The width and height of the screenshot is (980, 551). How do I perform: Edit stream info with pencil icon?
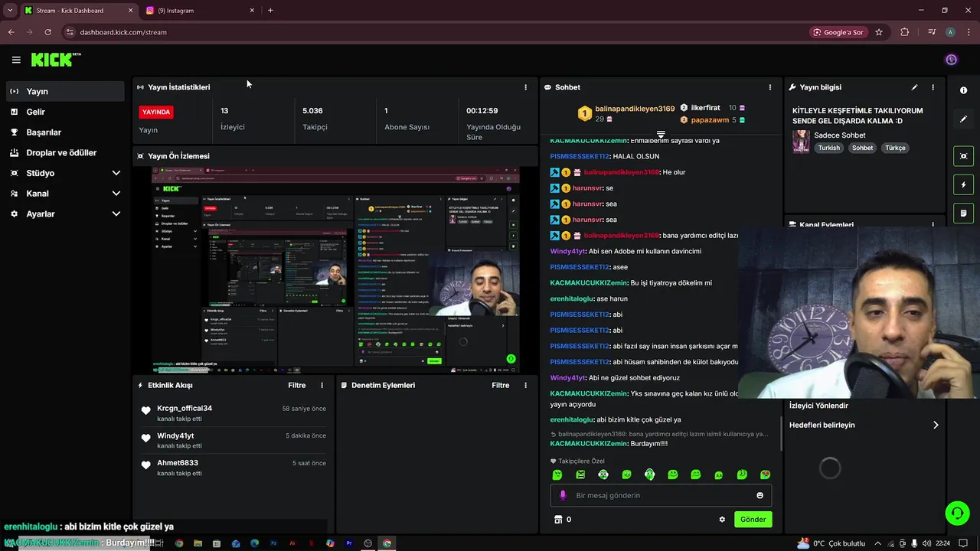coord(914,87)
